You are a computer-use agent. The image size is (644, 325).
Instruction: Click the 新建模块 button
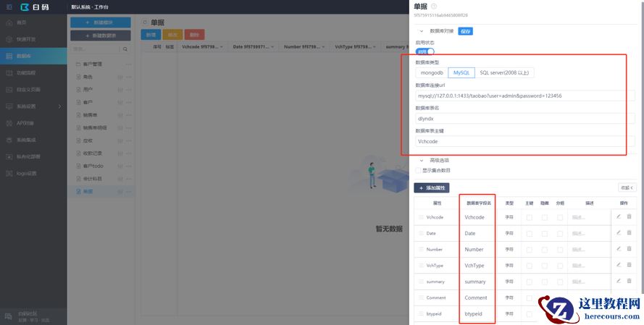(x=101, y=22)
